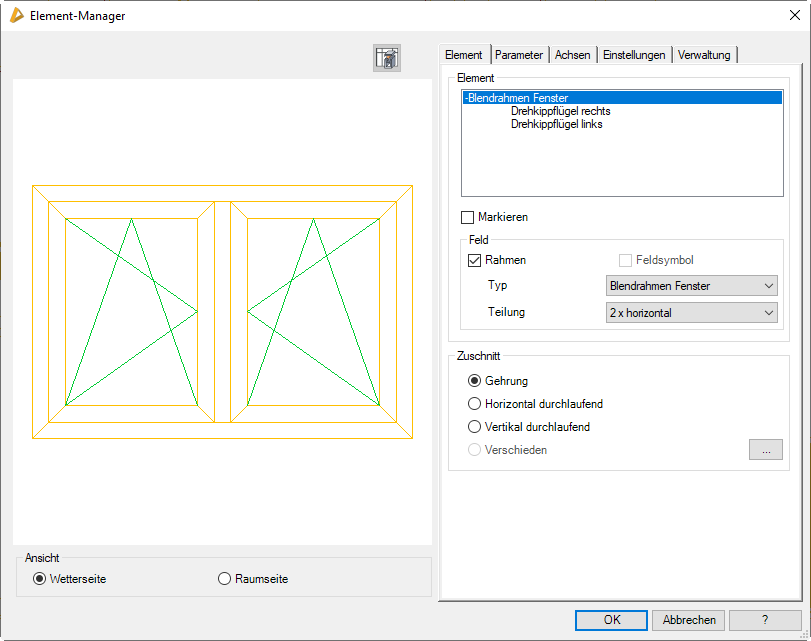This screenshot has height=641, width=811.
Task: Click the OK button
Action: [x=612, y=620]
